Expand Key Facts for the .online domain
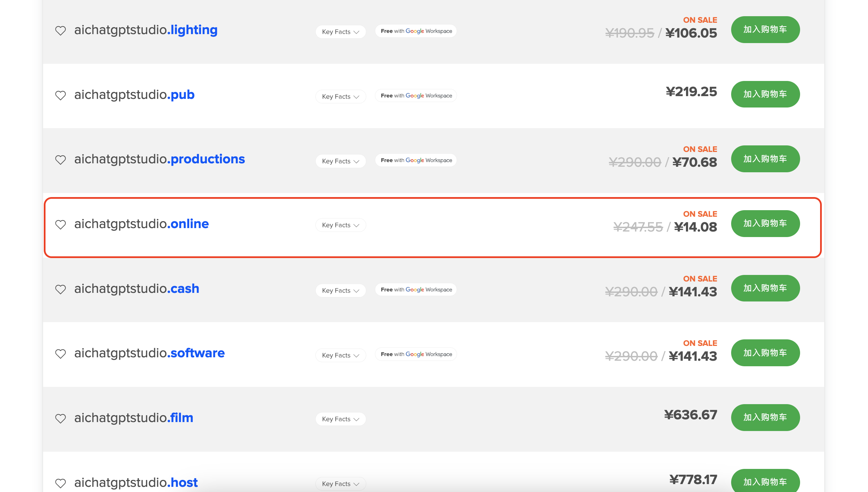 pos(340,225)
